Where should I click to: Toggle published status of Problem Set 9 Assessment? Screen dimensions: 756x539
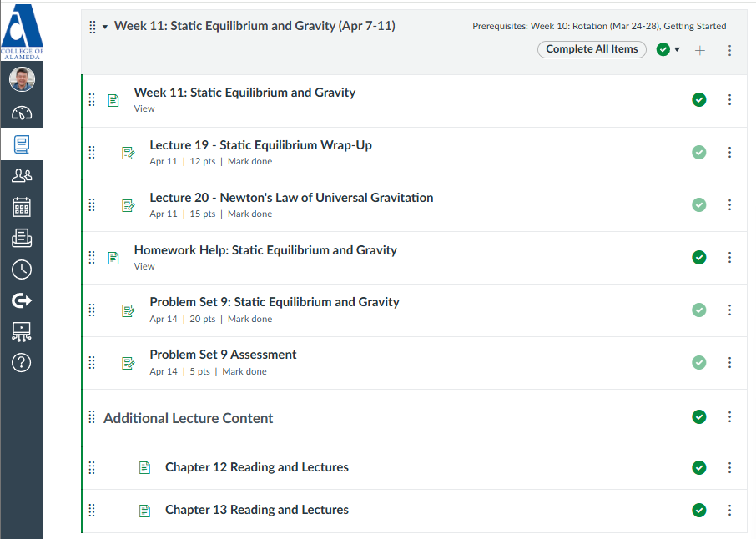tap(699, 363)
